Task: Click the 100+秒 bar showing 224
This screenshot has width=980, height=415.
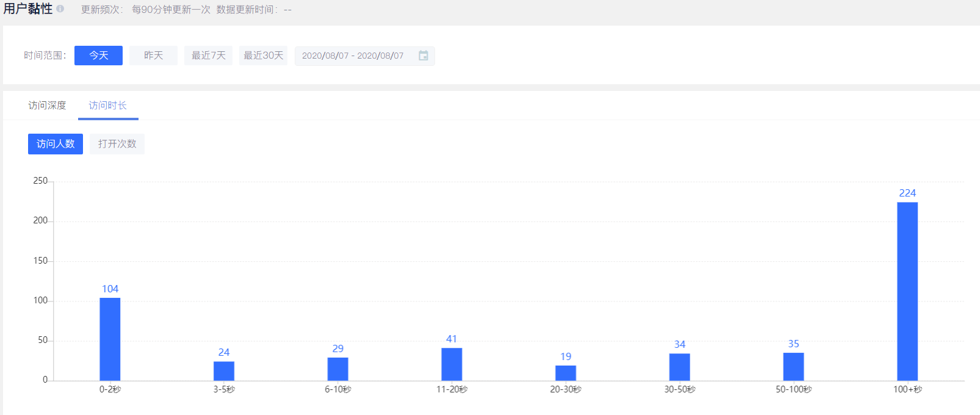Action: pyautogui.click(x=907, y=291)
